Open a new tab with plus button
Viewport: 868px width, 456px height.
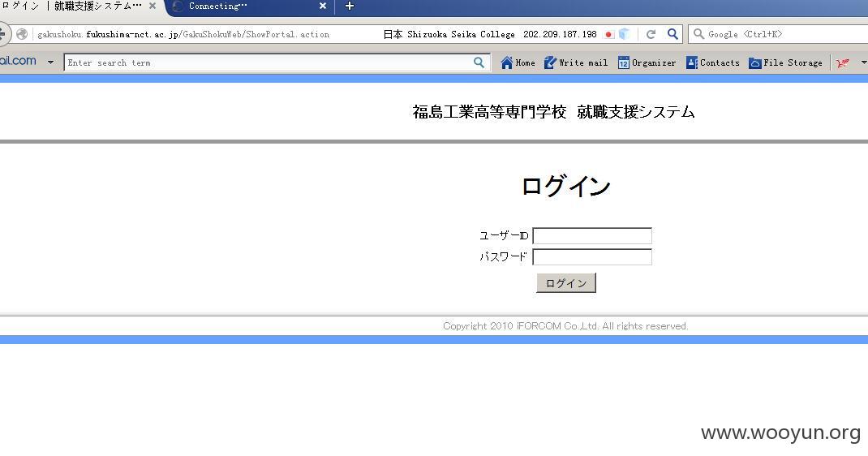point(350,6)
